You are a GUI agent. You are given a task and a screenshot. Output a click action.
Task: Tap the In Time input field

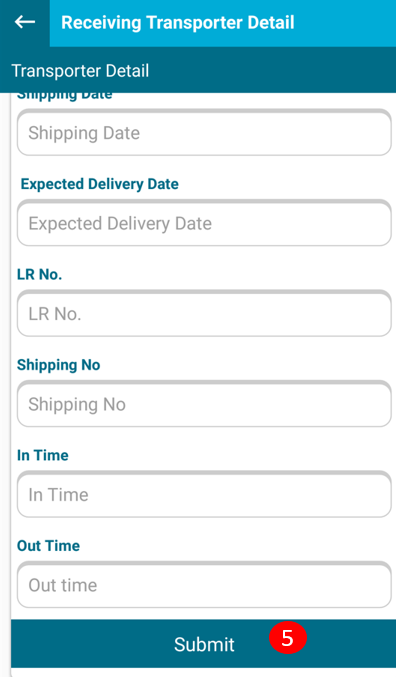(204, 494)
